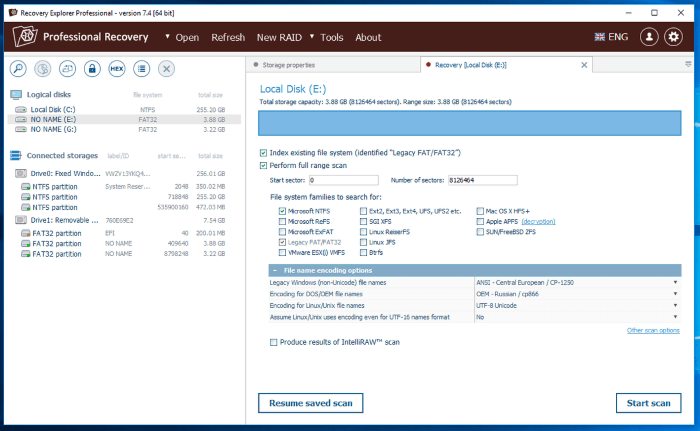Check Linux ReiserFS file system

(363, 232)
